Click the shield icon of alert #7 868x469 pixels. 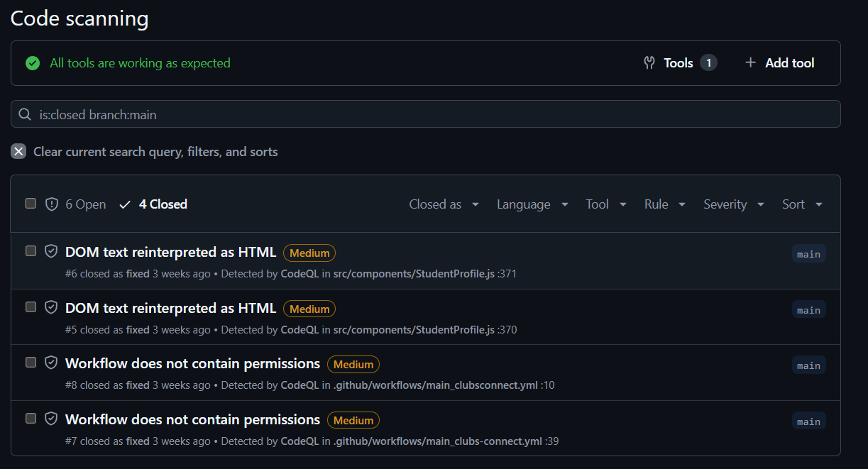click(x=51, y=419)
